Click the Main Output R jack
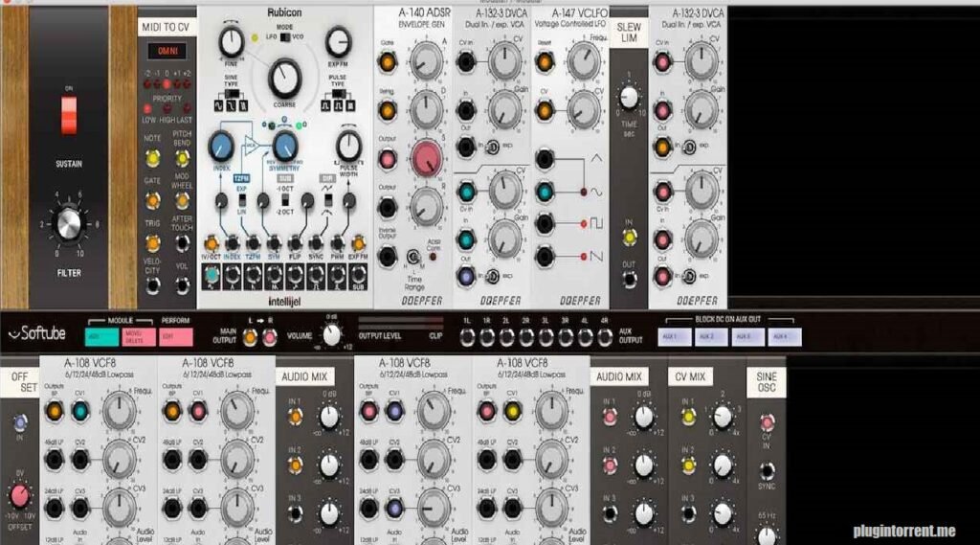Image resolution: width=980 pixels, height=545 pixels. coord(269,338)
